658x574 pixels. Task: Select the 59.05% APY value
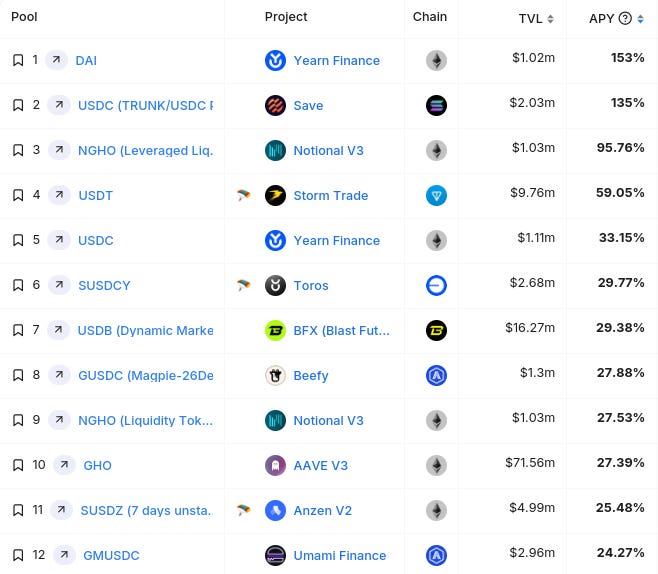[620, 193]
